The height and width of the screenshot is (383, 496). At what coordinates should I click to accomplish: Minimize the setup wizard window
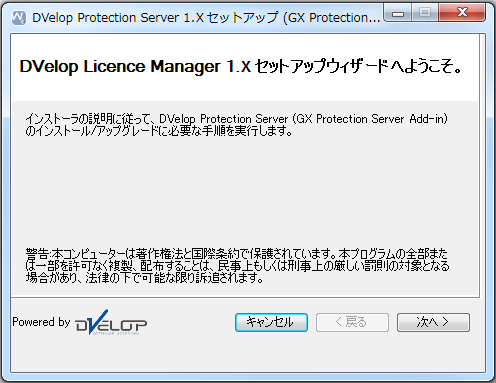pyautogui.click(x=398, y=13)
